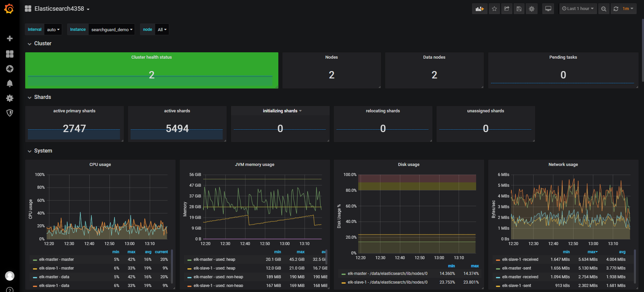Toggle elk-slave-1 - data series in CPU legend
The height and width of the screenshot is (292, 644).
pyautogui.click(x=54, y=286)
